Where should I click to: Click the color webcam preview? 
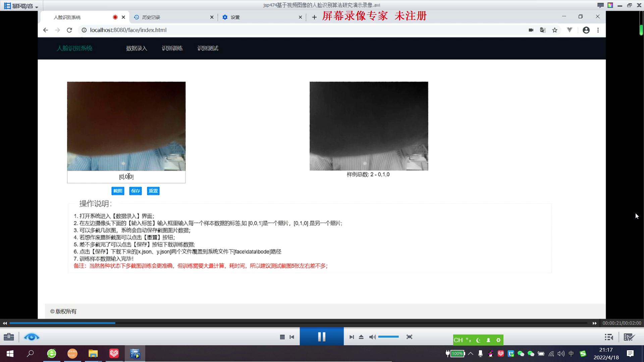[126, 126]
